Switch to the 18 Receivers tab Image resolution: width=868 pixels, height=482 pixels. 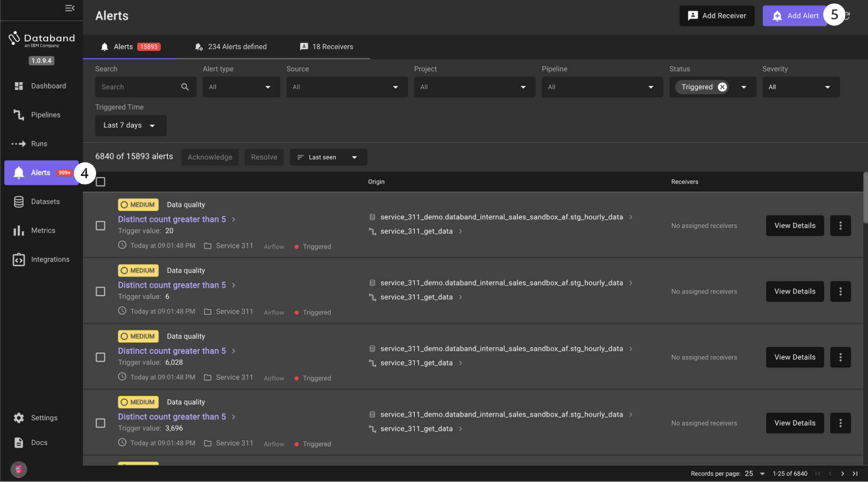327,47
